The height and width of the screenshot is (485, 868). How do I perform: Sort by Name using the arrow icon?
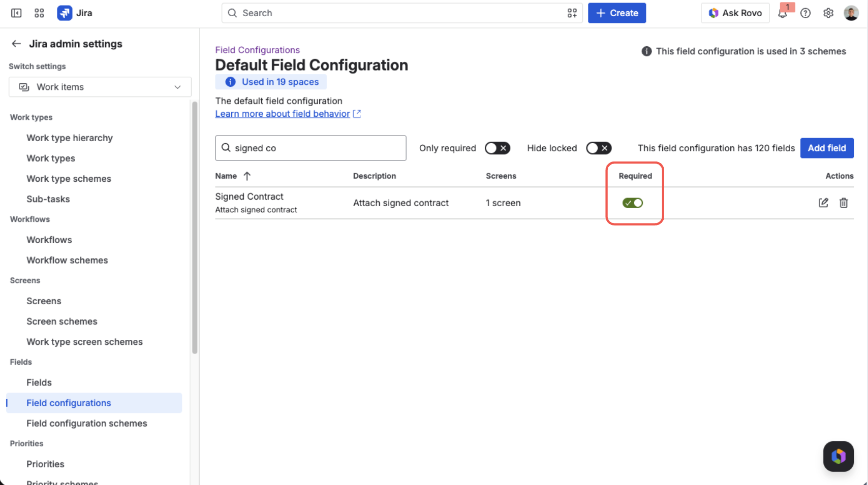point(247,176)
